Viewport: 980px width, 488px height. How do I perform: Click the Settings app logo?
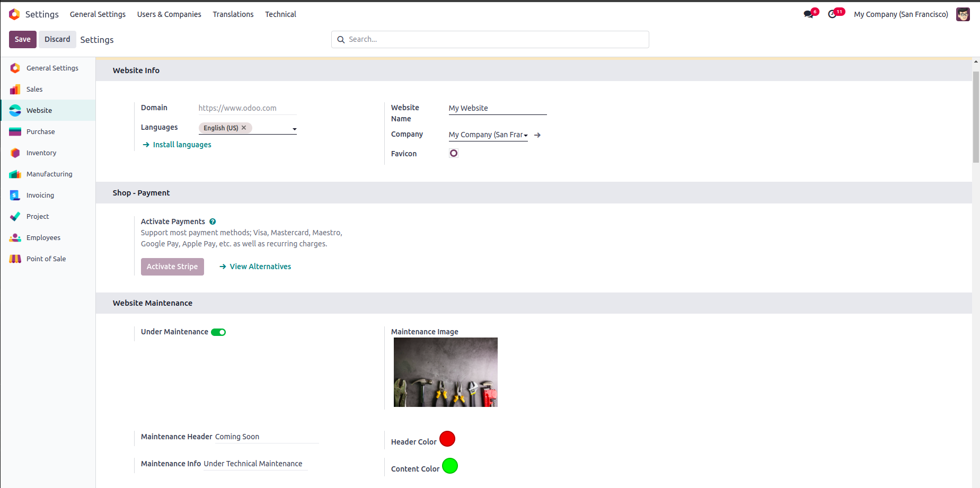coord(14,14)
